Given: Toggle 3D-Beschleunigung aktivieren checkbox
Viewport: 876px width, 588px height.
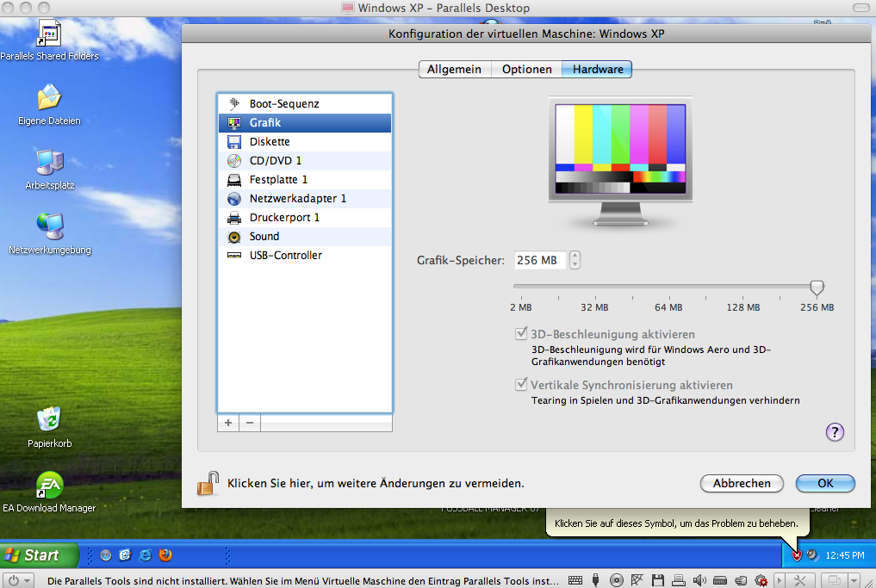Looking at the screenshot, I should point(520,334).
